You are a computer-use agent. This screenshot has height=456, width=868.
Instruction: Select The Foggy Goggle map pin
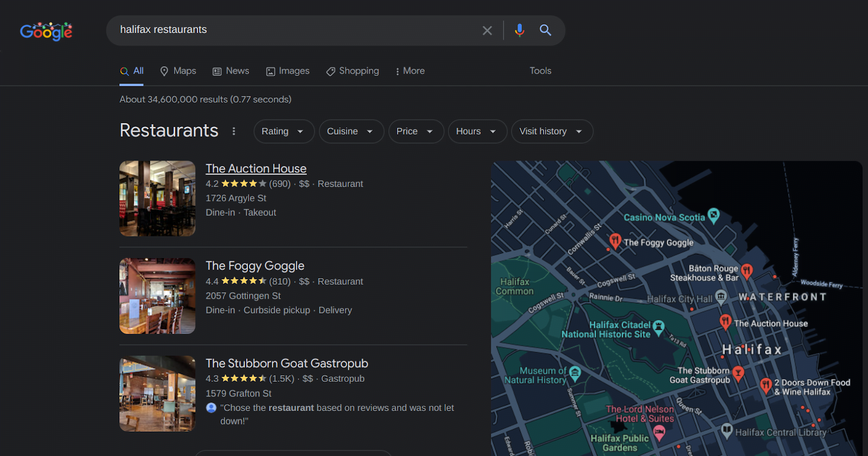tap(615, 240)
